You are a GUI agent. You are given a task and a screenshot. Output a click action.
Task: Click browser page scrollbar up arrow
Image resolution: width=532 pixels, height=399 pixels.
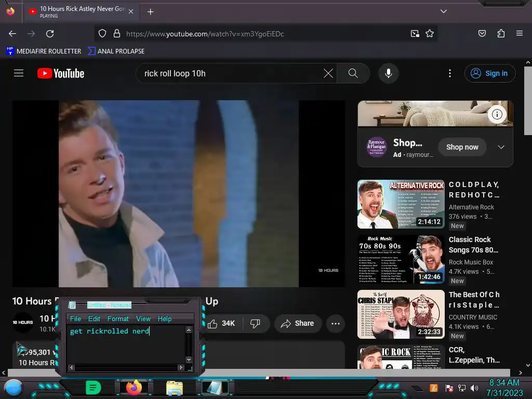(x=528, y=62)
